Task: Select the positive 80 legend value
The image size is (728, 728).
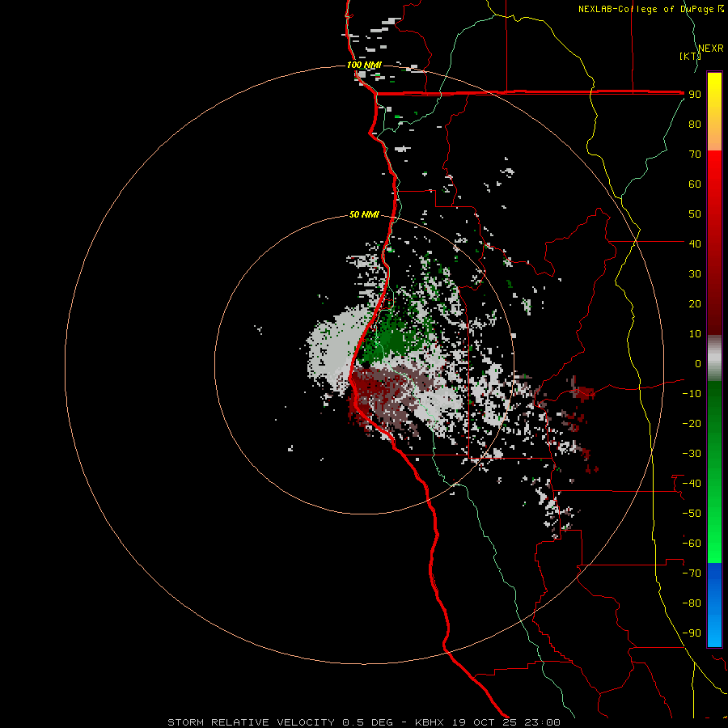Action: coord(695,125)
